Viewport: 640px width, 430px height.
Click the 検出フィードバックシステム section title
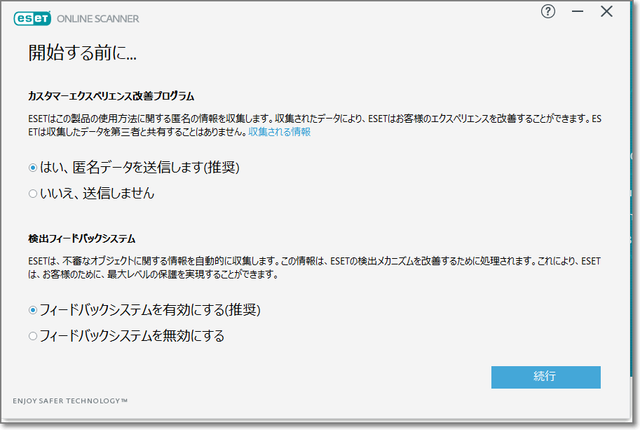coord(82,240)
